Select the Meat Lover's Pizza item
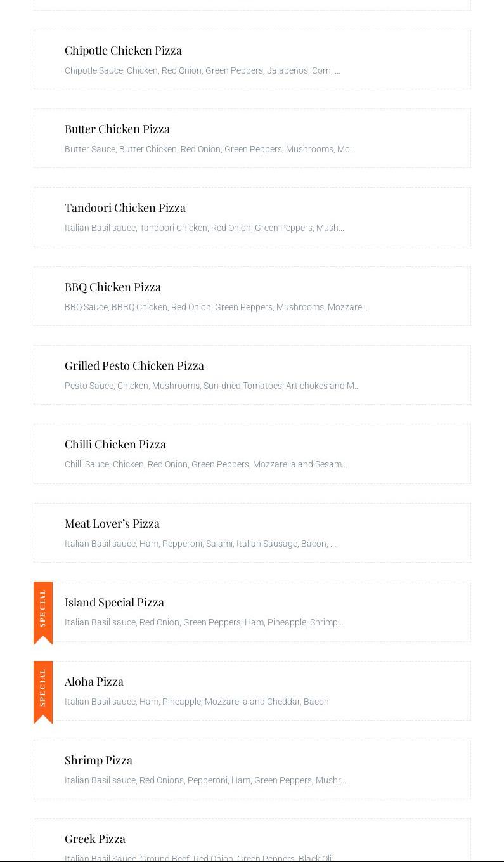The width and height of the screenshot is (504, 862). (112, 523)
